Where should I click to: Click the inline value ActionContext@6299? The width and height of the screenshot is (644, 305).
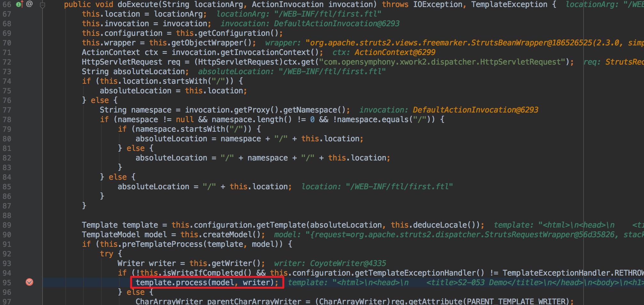[395, 52]
